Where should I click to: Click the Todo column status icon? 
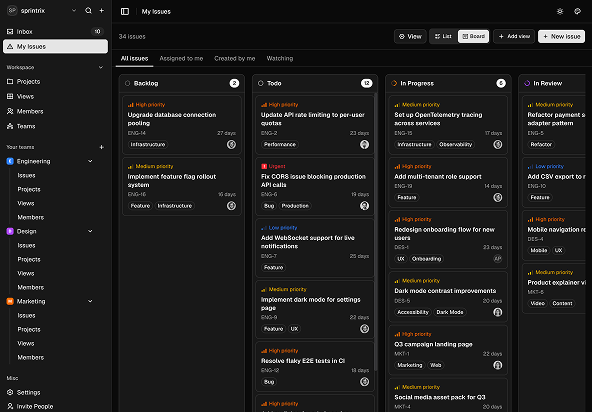coord(261,83)
